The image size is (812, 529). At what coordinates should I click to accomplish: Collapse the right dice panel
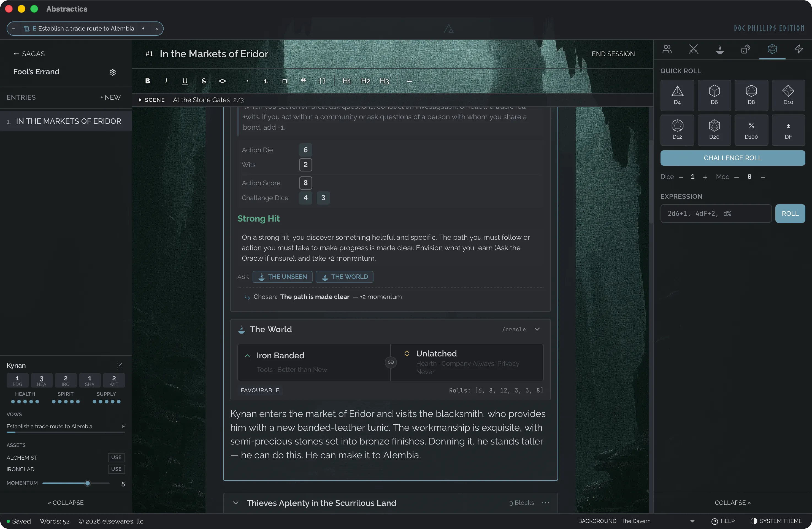coord(733,503)
